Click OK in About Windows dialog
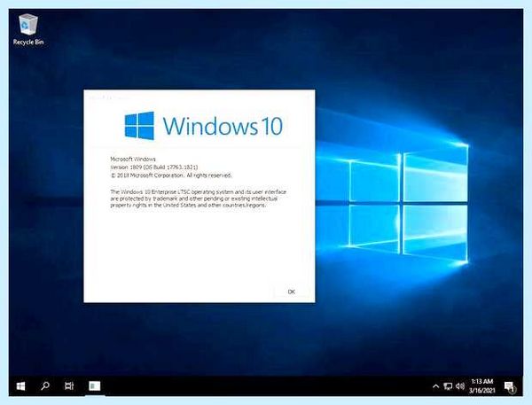 [291, 292]
